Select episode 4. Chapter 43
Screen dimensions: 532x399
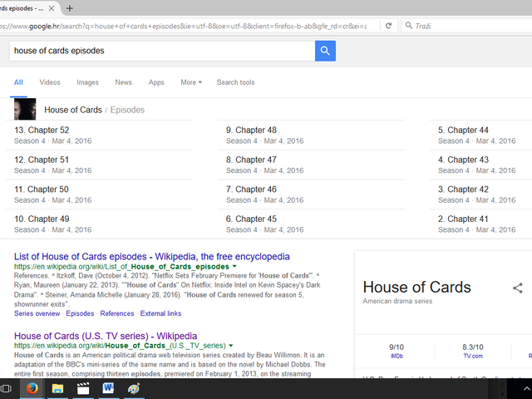(x=481, y=165)
